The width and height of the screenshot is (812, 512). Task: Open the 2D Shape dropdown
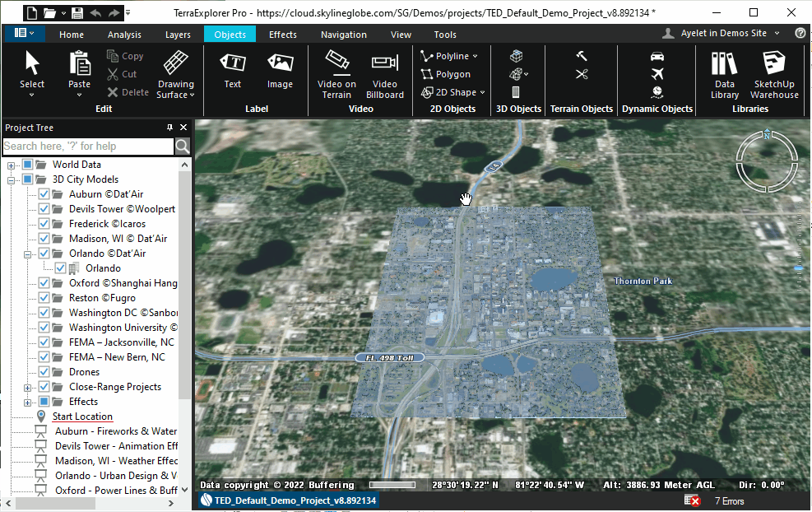click(482, 92)
